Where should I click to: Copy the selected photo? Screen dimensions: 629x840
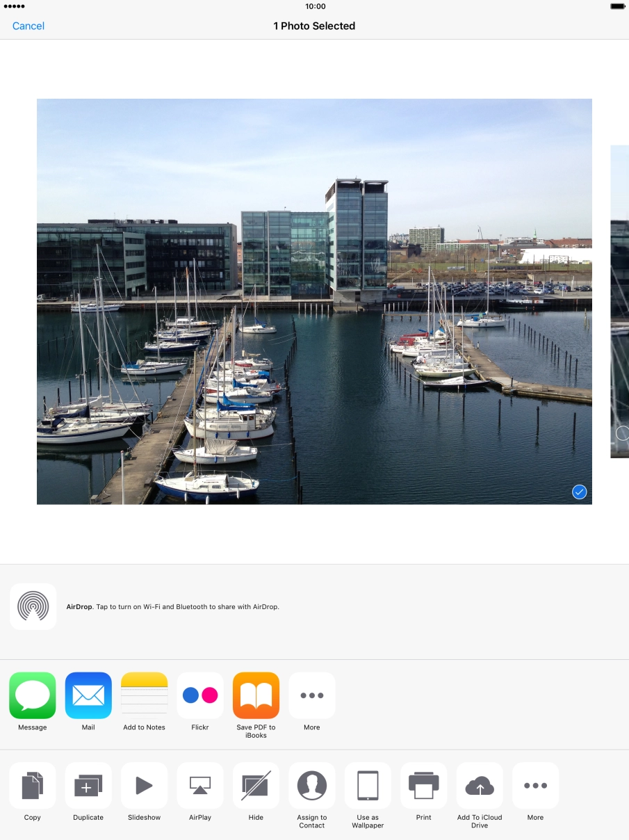(x=33, y=786)
